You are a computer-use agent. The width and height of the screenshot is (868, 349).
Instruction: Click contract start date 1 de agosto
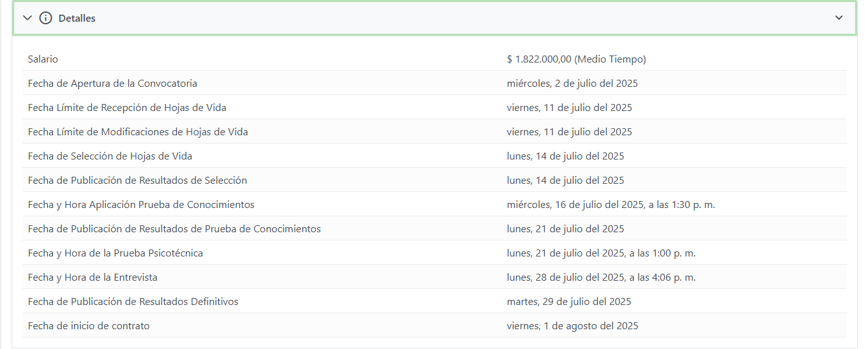[x=572, y=326]
